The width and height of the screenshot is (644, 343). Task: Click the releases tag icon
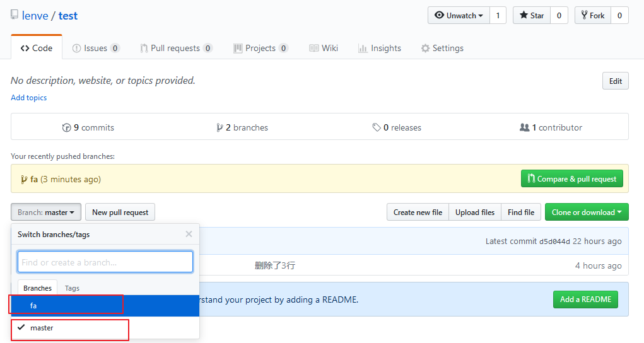pos(376,128)
